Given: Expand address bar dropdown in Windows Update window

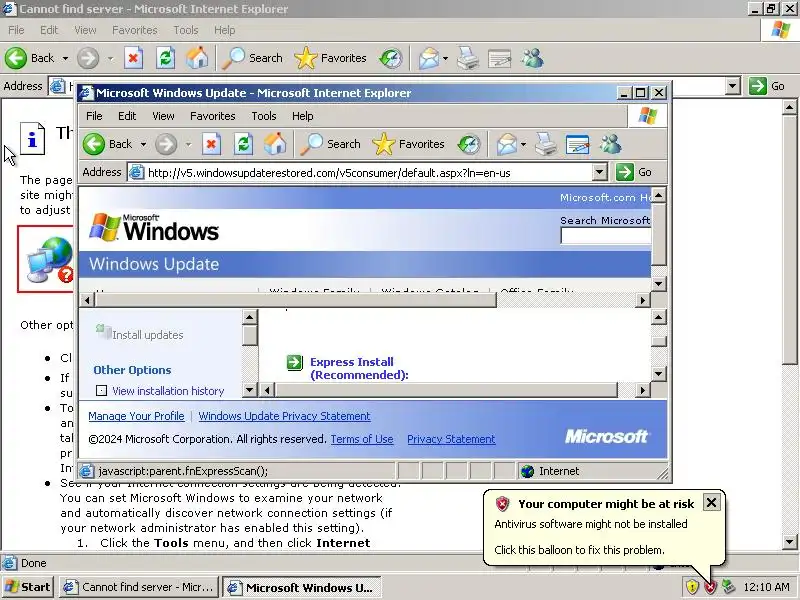Looking at the screenshot, I should (x=599, y=172).
